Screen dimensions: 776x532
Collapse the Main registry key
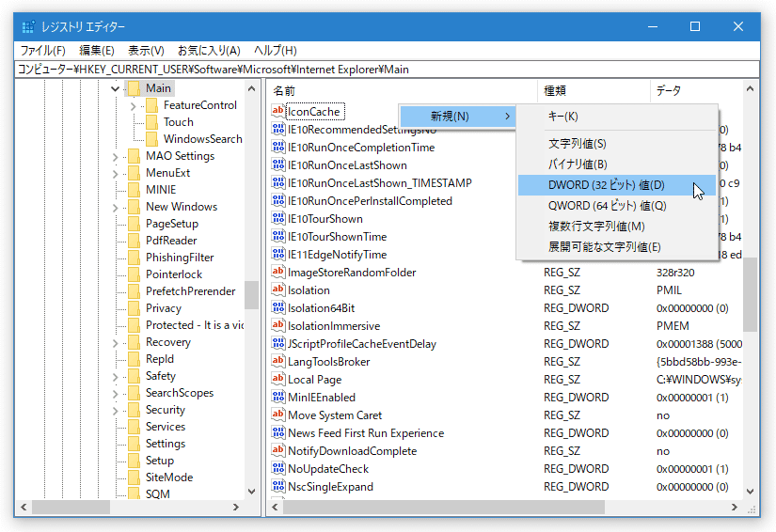pyautogui.click(x=116, y=88)
